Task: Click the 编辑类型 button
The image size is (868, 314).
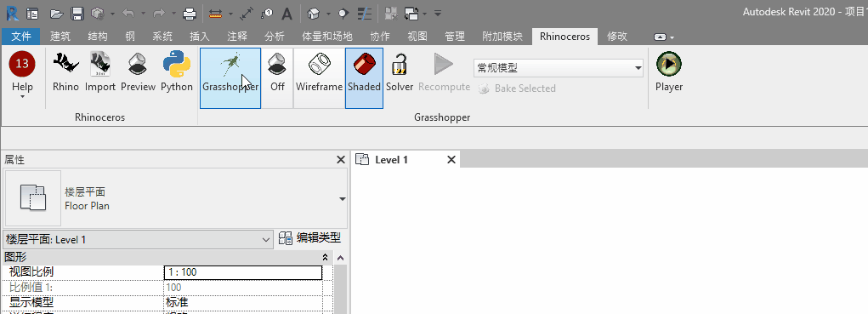Action: (x=309, y=238)
